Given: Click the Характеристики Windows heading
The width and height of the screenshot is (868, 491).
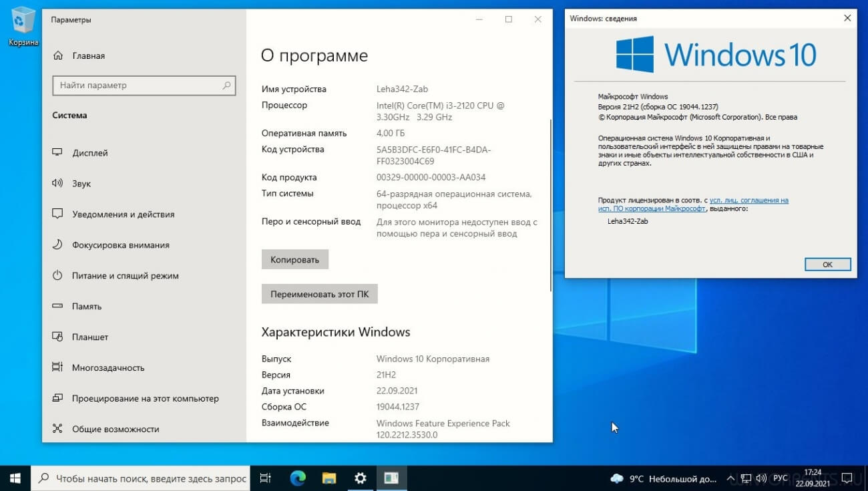Looking at the screenshot, I should [336, 332].
